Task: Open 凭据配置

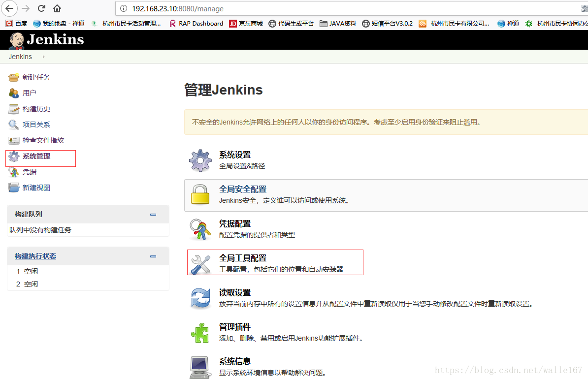Action: [x=235, y=224]
